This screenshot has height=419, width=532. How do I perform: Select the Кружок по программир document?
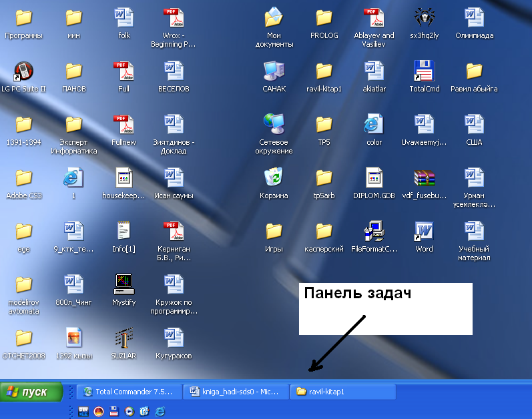174,284
